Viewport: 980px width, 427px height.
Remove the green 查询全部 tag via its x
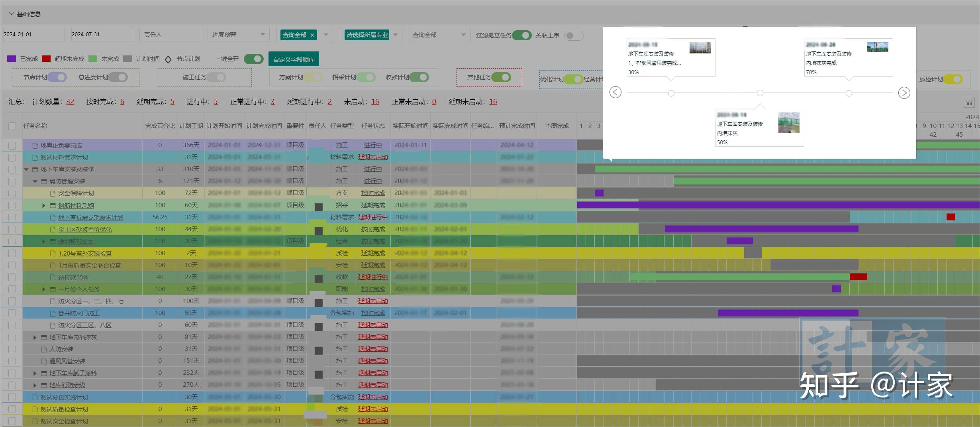[x=312, y=35]
